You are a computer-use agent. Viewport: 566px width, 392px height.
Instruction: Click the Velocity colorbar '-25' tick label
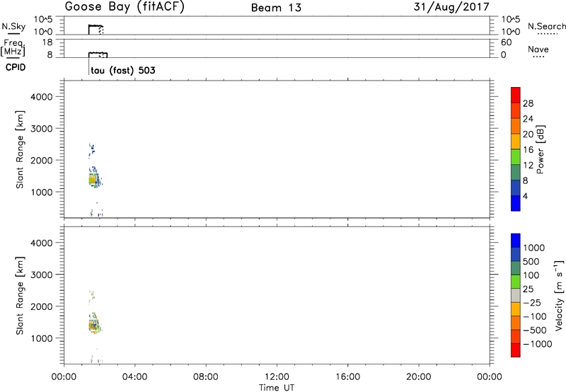point(531,302)
